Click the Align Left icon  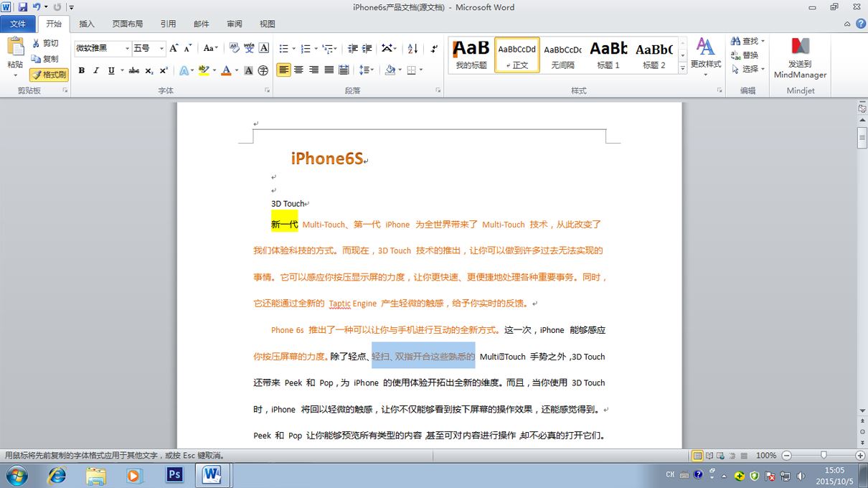pos(284,70)
